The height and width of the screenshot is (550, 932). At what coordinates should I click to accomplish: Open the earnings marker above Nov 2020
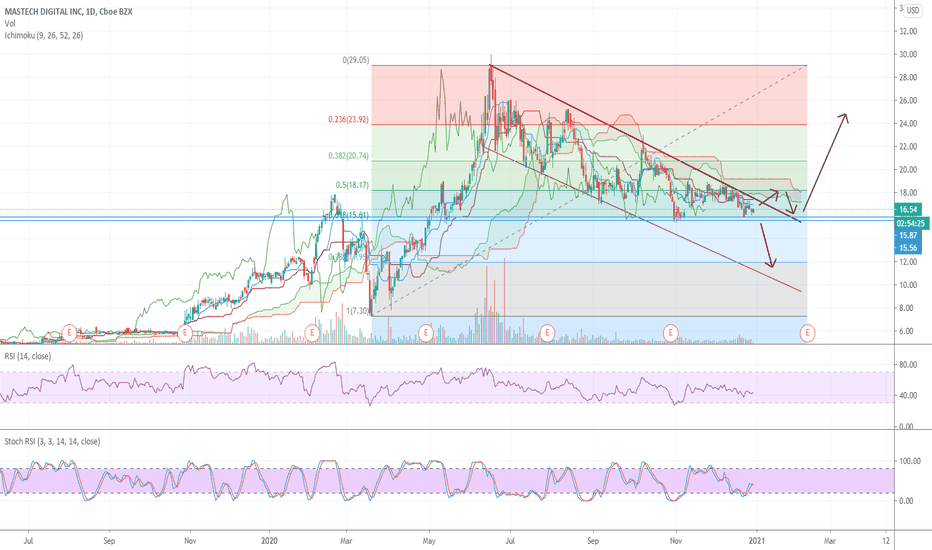670,333
